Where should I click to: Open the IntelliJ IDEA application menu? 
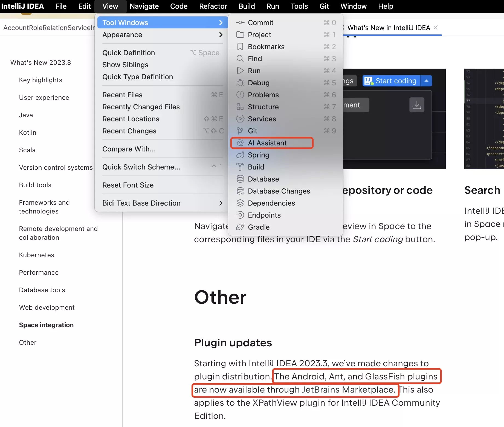pyautogui.click(x=22, y=6)
